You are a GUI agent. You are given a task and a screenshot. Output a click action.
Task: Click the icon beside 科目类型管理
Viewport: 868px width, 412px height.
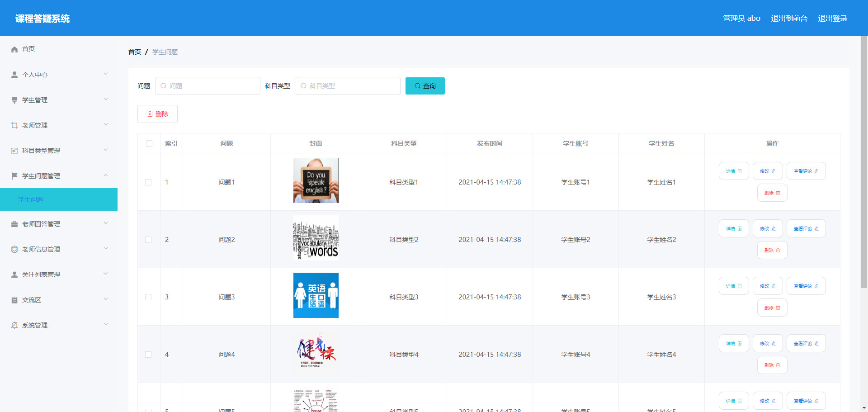click(x=14, y=151)
